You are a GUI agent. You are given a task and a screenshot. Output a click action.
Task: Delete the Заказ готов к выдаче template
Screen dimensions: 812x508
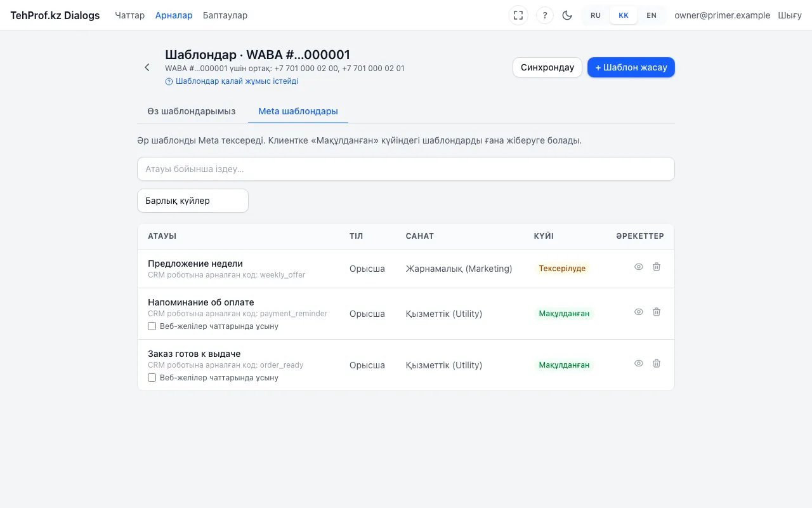[657, 363]
